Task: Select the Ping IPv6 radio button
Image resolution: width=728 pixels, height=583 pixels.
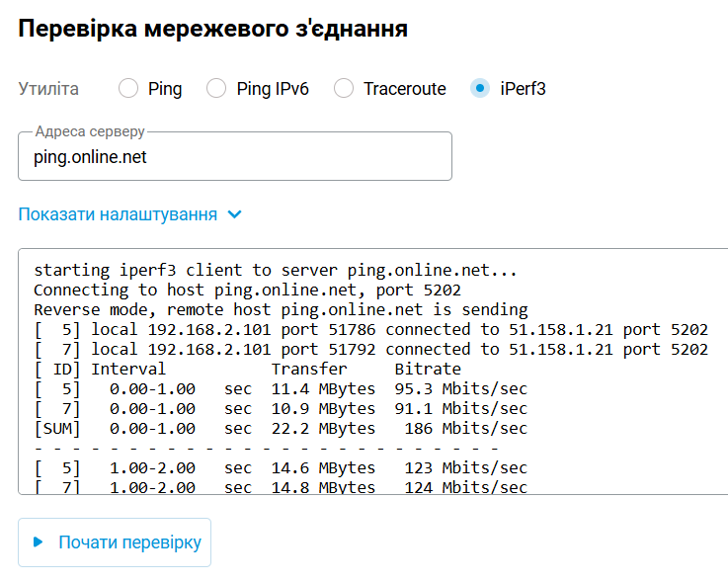Action: tap(216, 88)
